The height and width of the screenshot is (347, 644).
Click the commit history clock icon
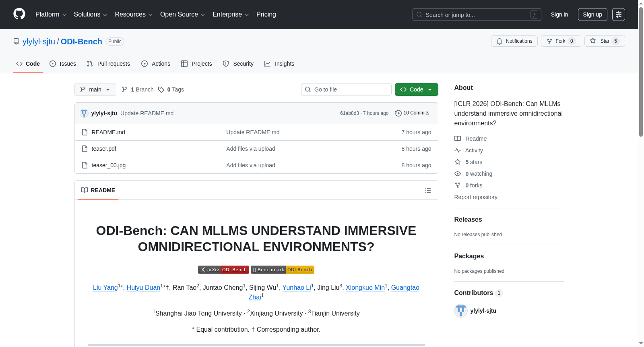398,113
